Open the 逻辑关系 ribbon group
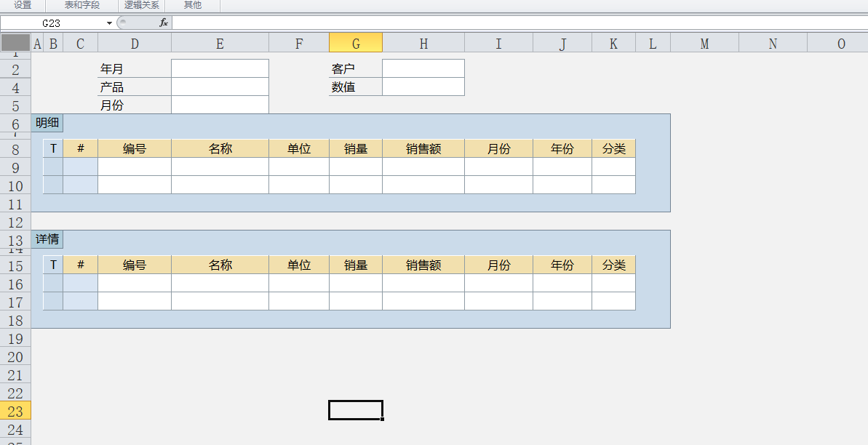The image size is (868, 445). (x=141, y=5)
